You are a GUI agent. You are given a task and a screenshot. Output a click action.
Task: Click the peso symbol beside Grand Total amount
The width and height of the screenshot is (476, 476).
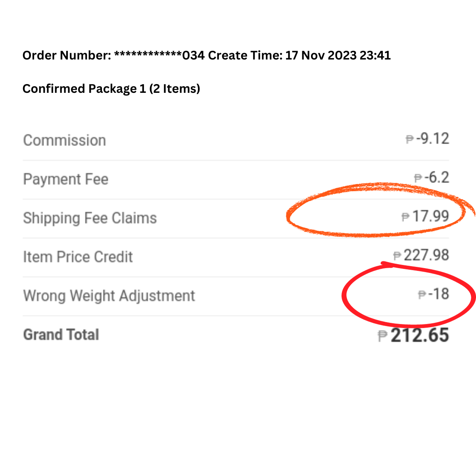[382, 336]
